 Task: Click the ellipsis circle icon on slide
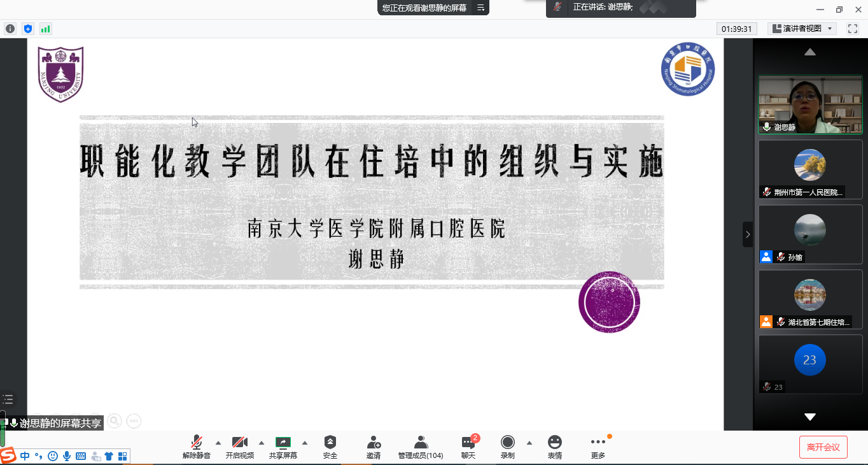(x=134, y=420)
